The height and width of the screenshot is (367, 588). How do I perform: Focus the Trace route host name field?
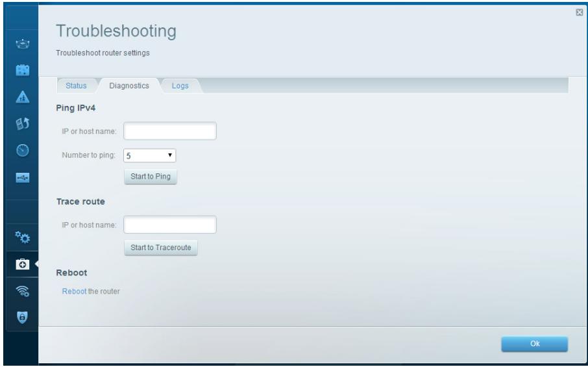(x=170, y=225)
